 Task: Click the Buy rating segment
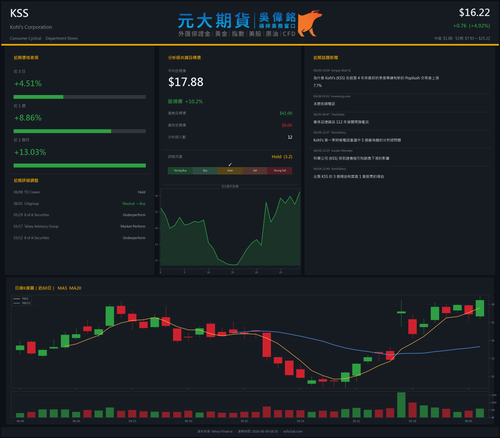(205, 171)
